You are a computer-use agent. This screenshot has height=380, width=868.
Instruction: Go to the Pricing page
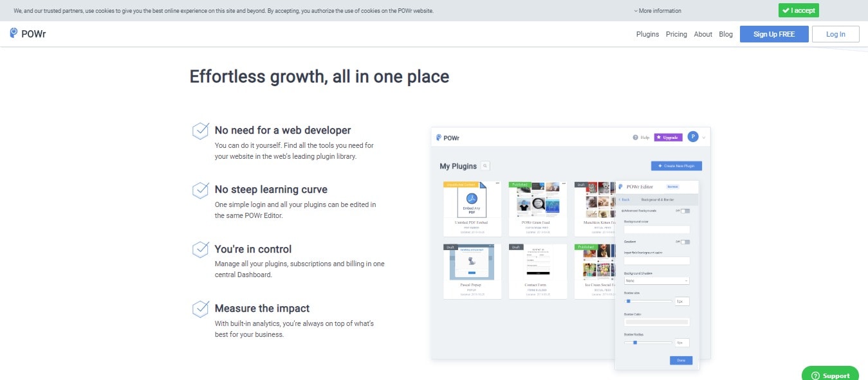pyautogui.click(x=676, y=34)
